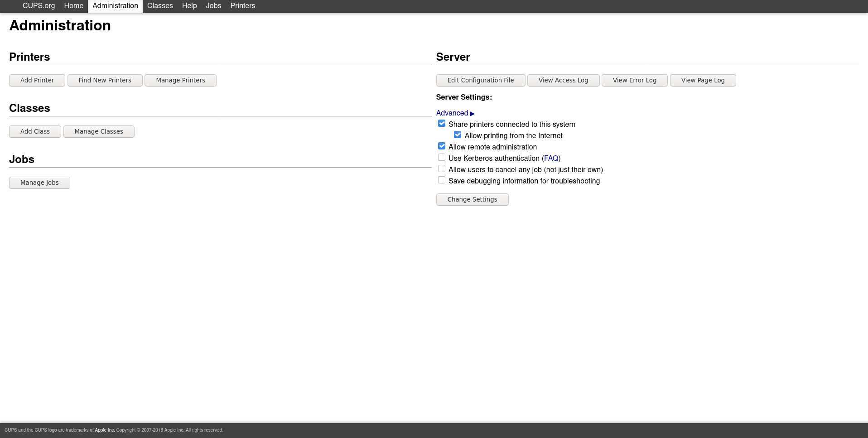This screenshot has width=868, height=438.
Task: Check Allow users to cancel any job
Action: point(442,169)
